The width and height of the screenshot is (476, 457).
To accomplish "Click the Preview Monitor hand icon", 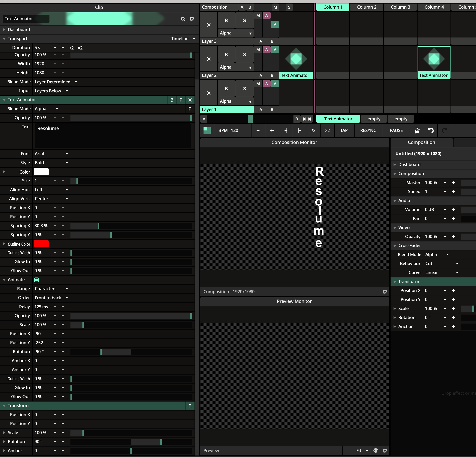I will (x=375, y=451).
